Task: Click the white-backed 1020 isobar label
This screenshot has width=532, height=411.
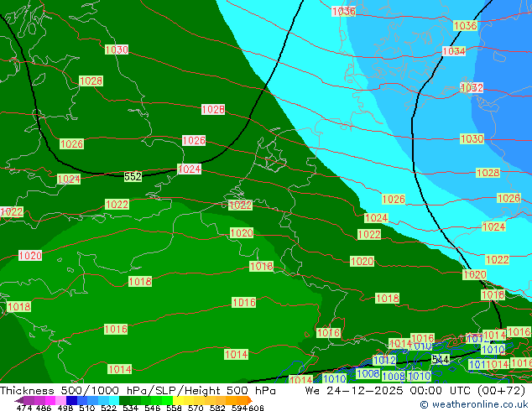Action: coord(30,255)
